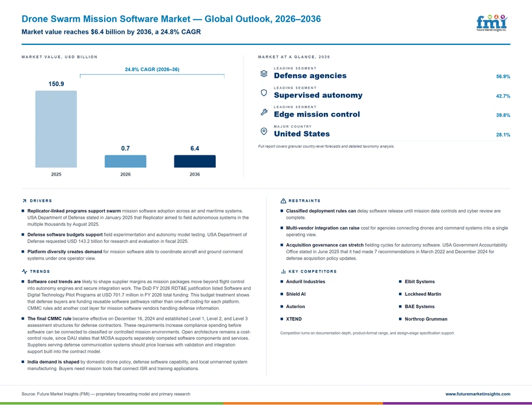Click the 2036 axis label under the chart
The image size is (532, 405).
click(x=194, y=174)
